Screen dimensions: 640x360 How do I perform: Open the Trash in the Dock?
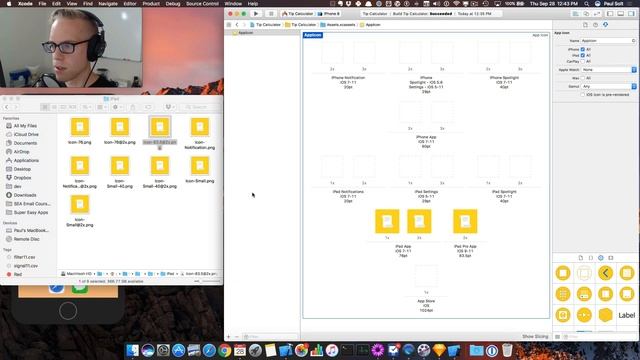coord(507,350)
